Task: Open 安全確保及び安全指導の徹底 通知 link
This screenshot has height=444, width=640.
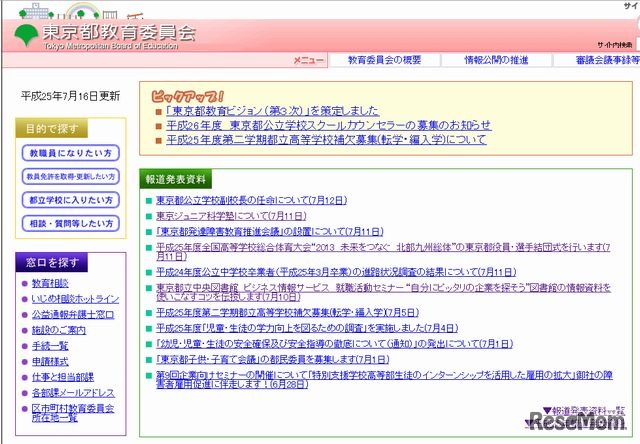Action: pos(334,344)
